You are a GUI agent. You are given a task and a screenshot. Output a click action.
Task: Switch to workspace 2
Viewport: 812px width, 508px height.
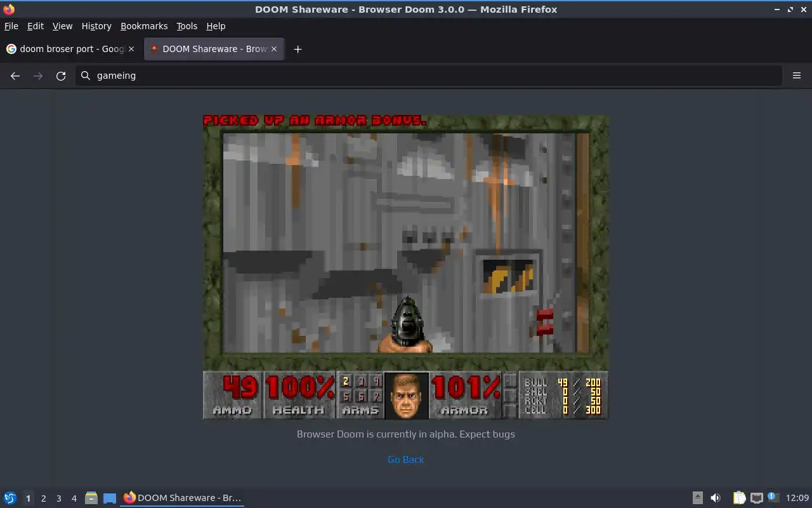(x=43, y=498)
